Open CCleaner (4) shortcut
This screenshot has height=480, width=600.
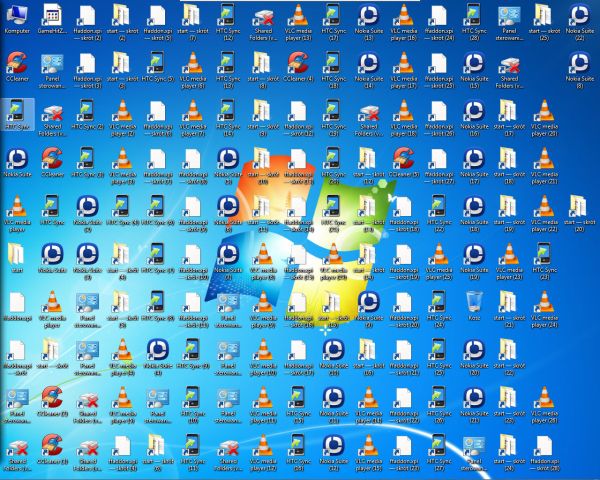tap(299, 68)
